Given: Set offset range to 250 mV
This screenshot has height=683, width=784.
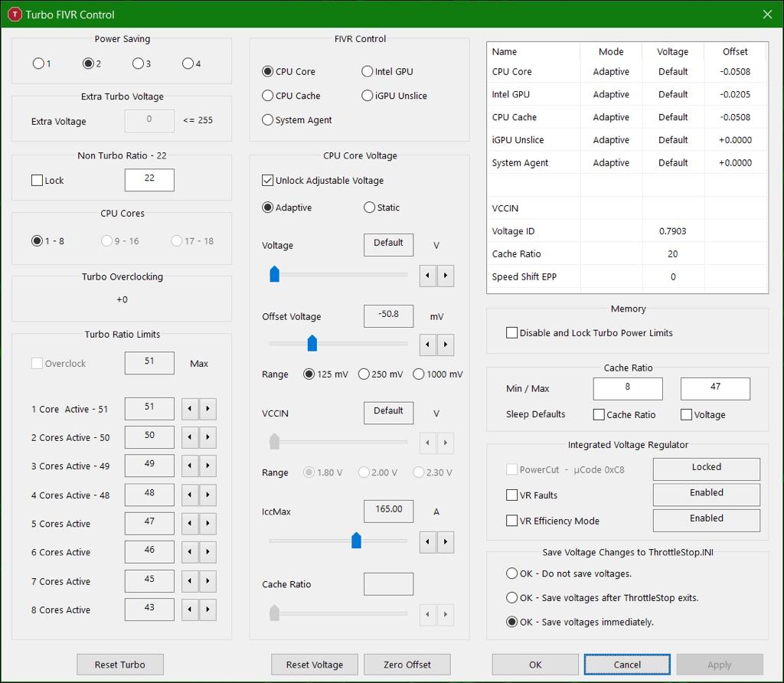Looking at the screenshot, I should tap(381, 374).
